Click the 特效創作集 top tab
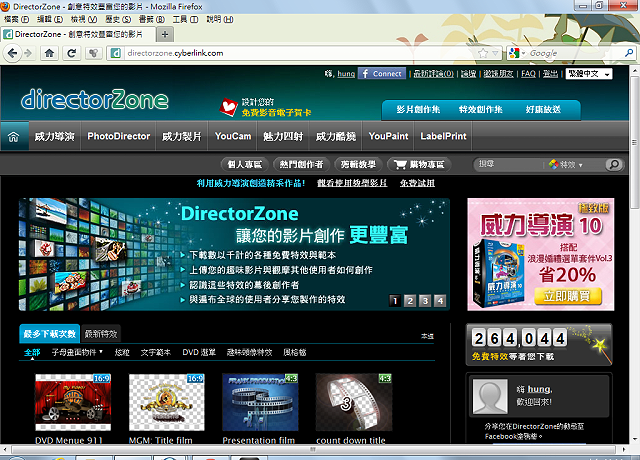 click(x=481, y=109)
